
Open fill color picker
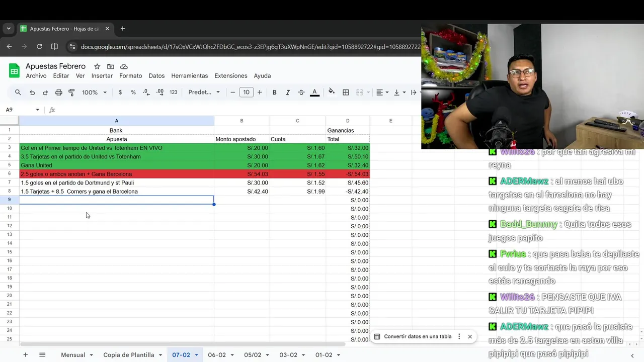tap(332, 92)
